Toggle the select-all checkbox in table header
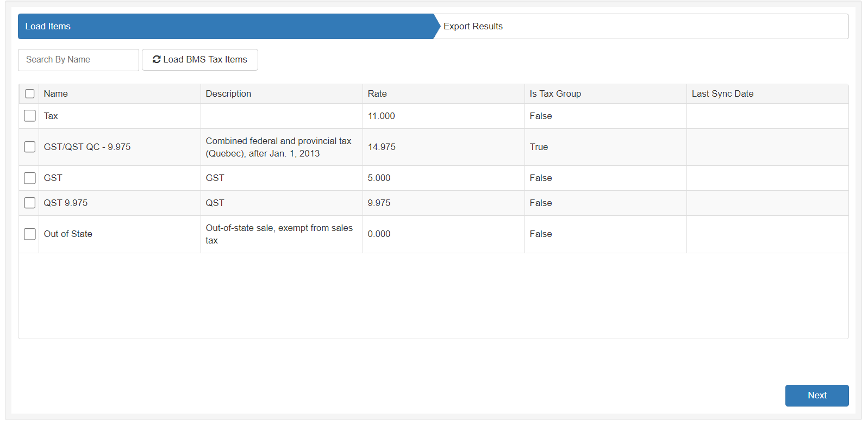868x425 pixels. (x=30, y=94)
